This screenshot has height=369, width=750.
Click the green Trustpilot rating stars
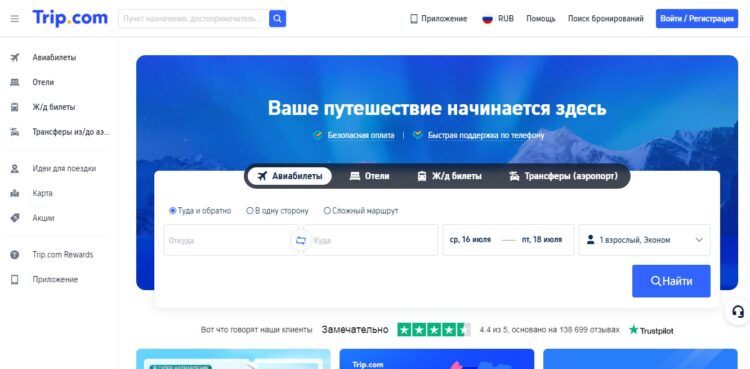[434, 330]
